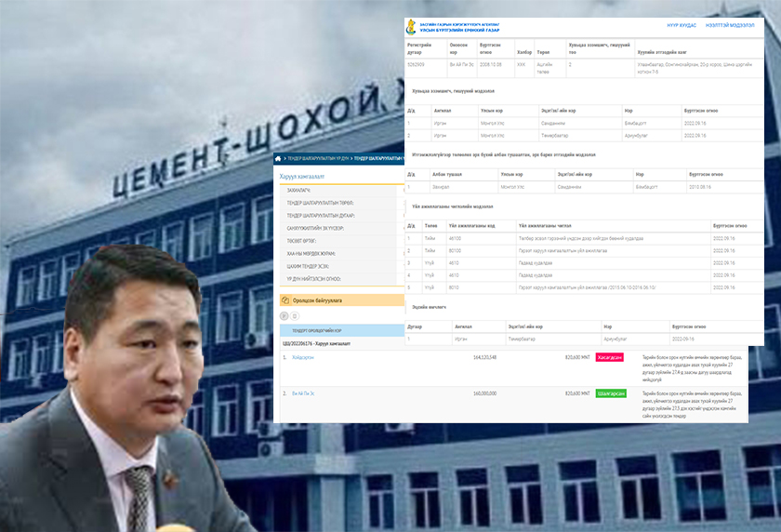The height and width of the screenshot is (532, 781).
Task: Click the ЦАХИМ ТЕНДЕР ЭСЭХ label
Action: (308, 267)
